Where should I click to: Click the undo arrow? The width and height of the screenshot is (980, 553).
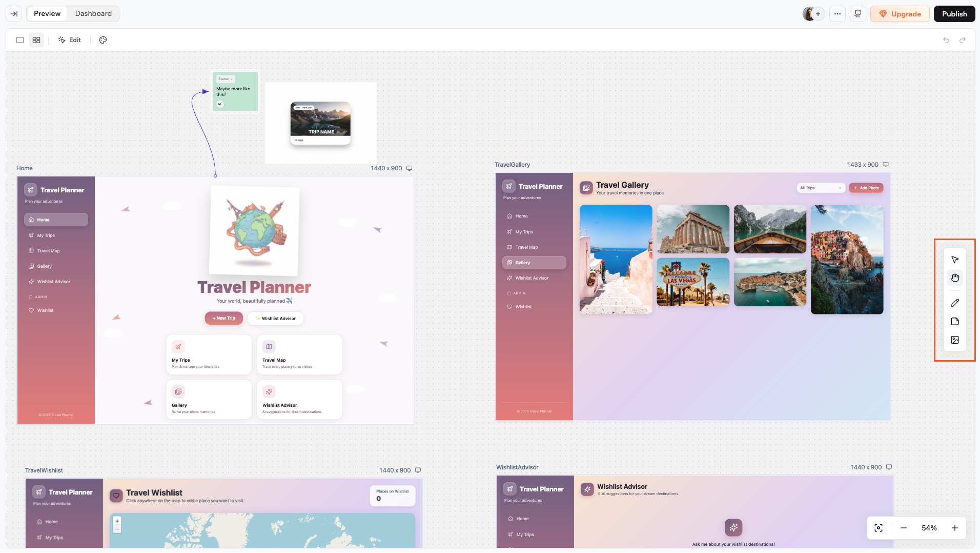[x=946, y=40]
